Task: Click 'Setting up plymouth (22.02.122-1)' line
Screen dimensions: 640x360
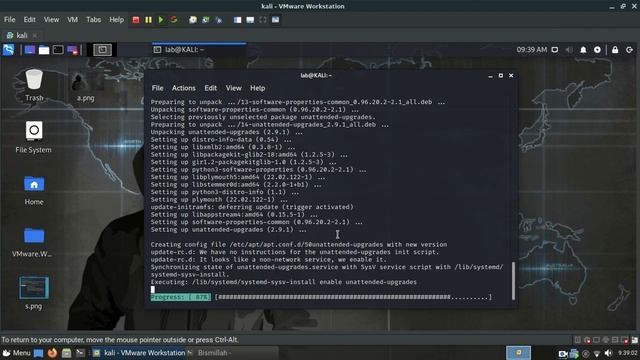Action: pos(219,200)
